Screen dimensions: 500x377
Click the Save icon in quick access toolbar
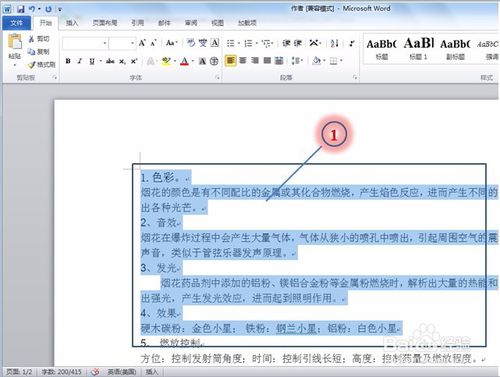point(21,9)
